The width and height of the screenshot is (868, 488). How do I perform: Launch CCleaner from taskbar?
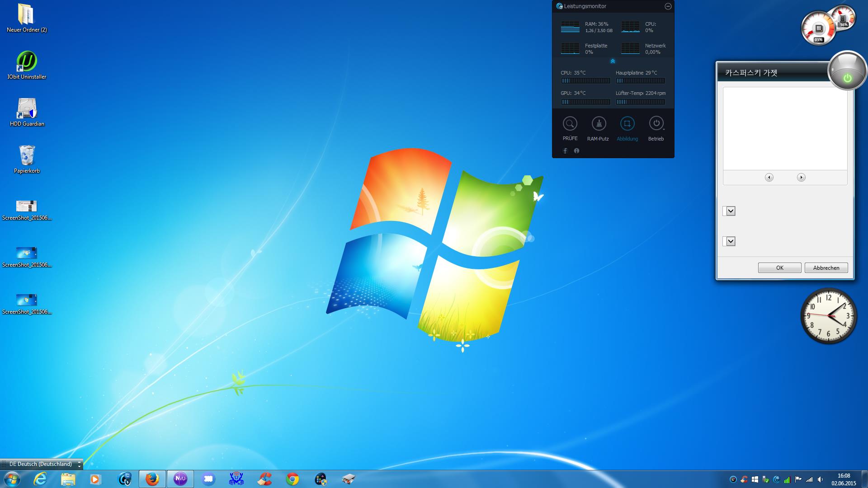264,479
